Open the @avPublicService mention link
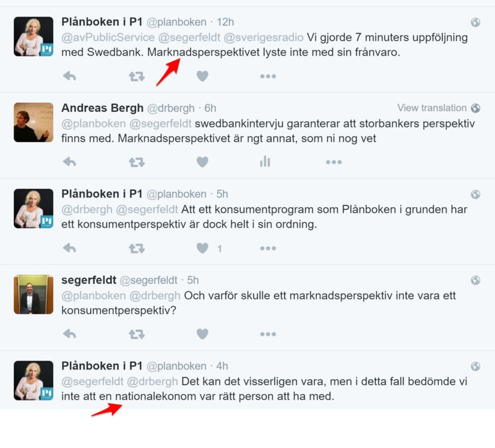 click(108, 37)
